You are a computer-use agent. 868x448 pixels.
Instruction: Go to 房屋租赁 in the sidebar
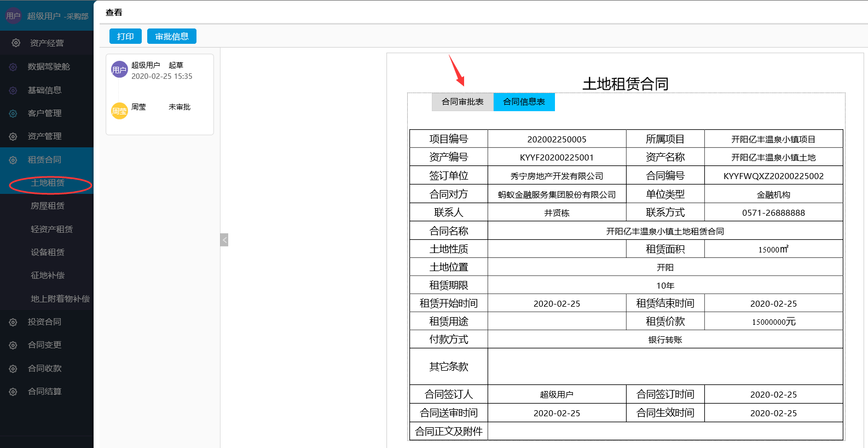pyautogui.click(x=48, y=206)
